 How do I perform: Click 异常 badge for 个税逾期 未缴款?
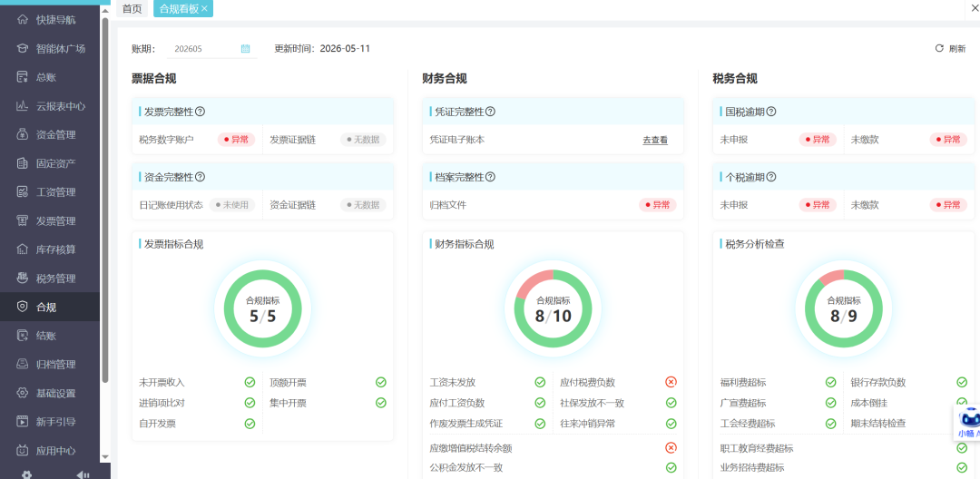(948, 205)
